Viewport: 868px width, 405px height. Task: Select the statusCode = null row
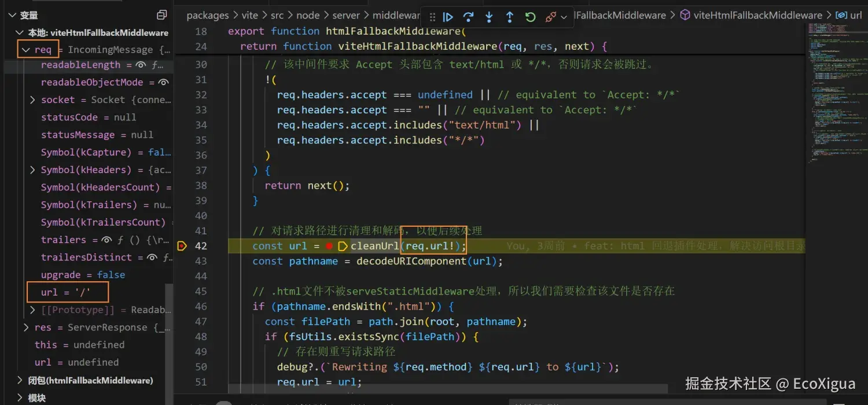point(89,117)
